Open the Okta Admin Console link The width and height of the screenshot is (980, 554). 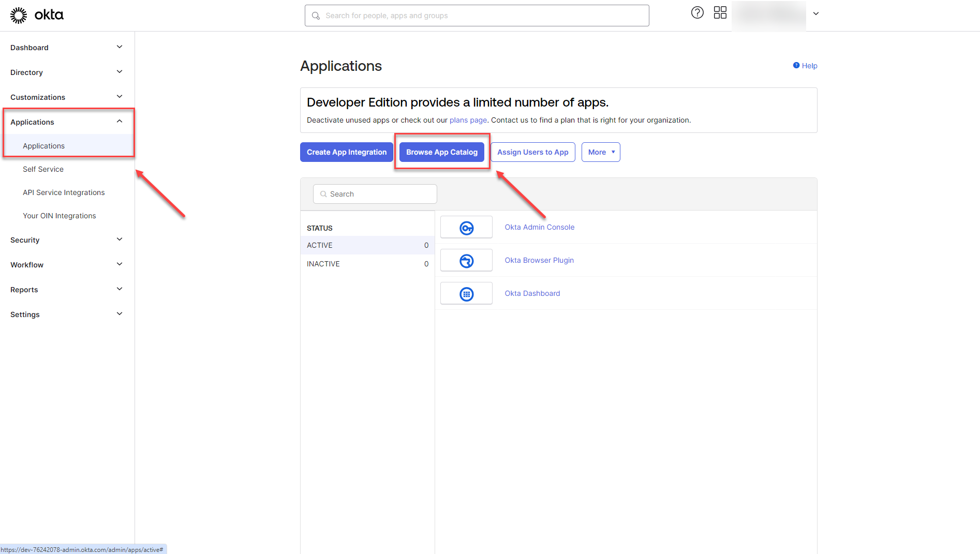pos(540,227)
